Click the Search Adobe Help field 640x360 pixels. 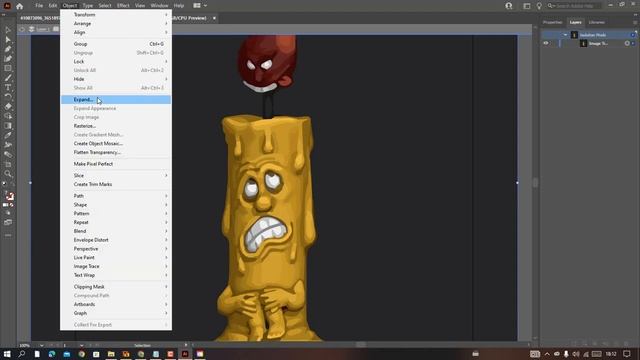pos(574,6)
